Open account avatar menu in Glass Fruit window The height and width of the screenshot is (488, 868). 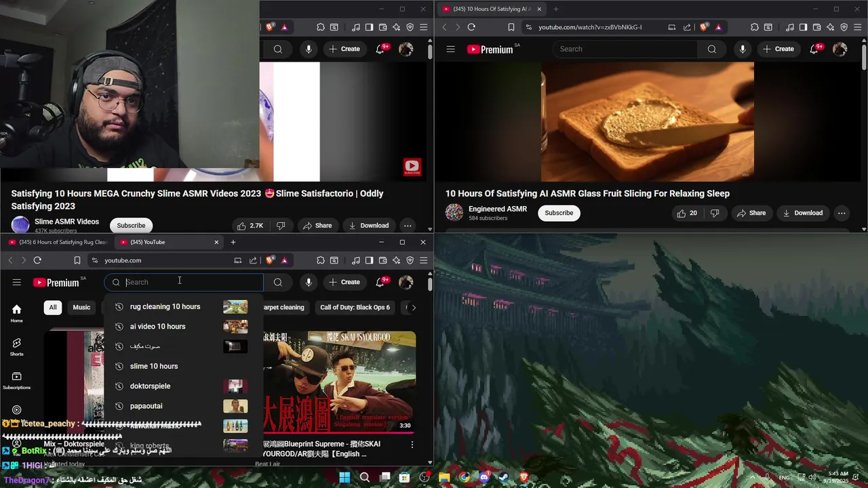point(840,49)
